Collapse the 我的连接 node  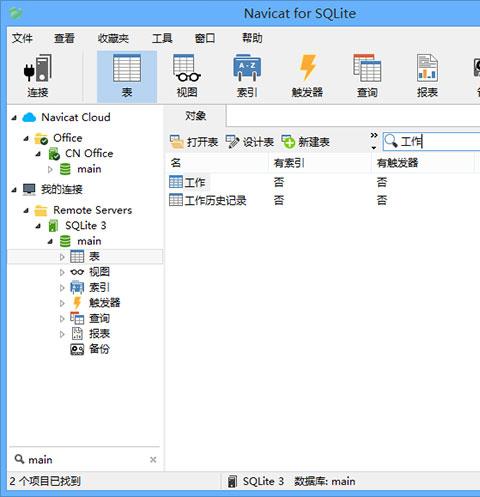pyautogui.click(x=14, y=190)
